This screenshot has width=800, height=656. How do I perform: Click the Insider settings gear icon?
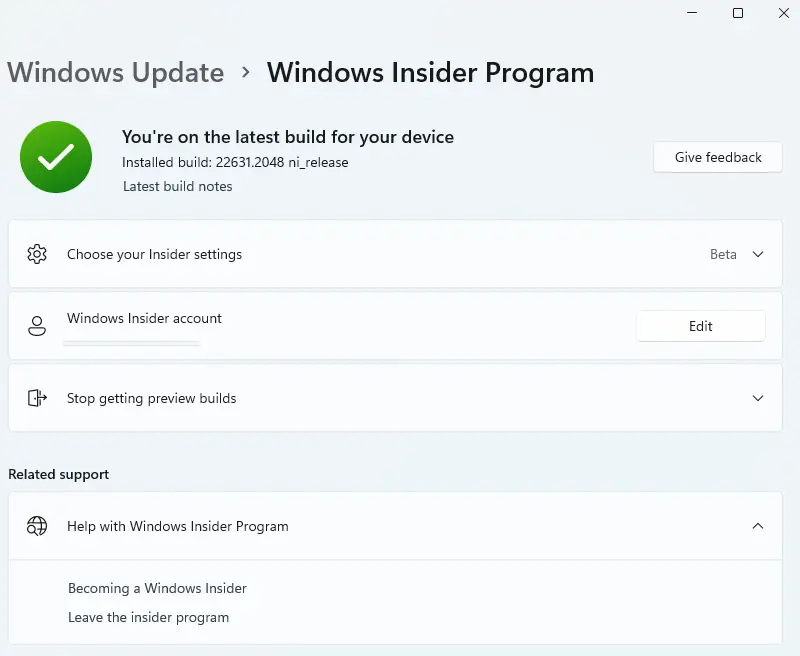pyautogui.click(x=37, y=254)
